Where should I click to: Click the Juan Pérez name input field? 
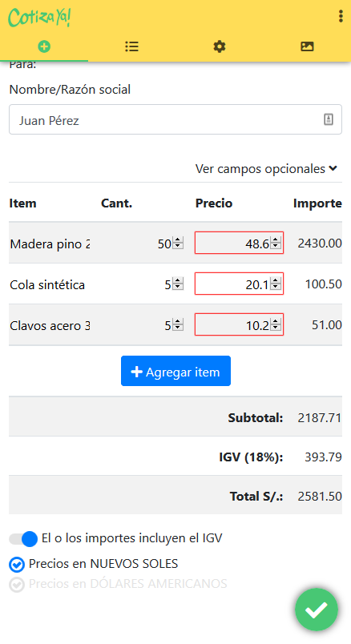[x=175, y=119]
